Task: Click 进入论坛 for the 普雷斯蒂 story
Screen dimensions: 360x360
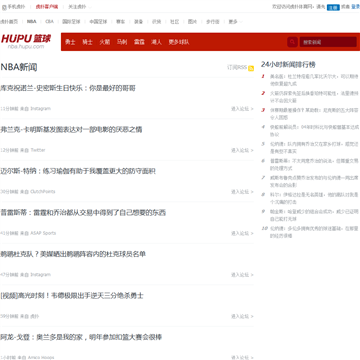Action: pyautogui.click(x=242, y=233)
